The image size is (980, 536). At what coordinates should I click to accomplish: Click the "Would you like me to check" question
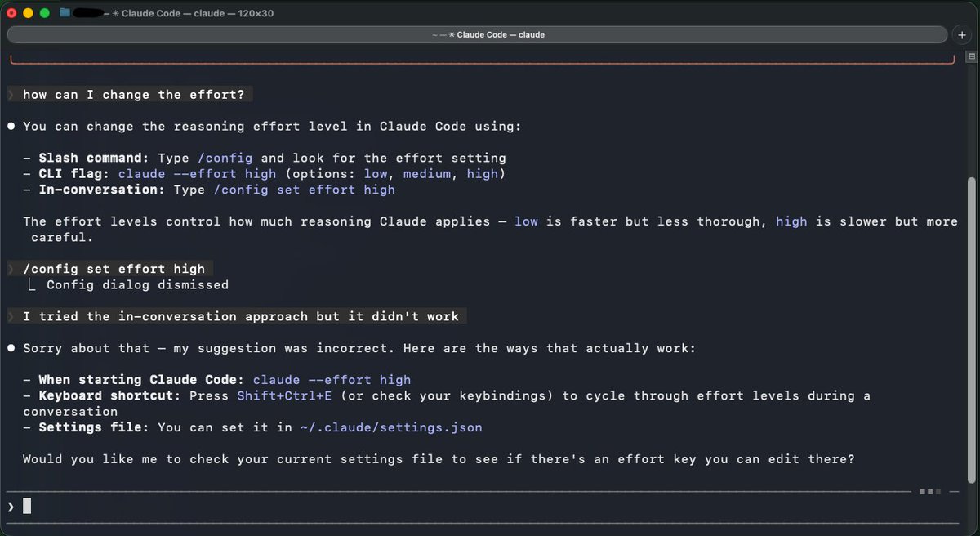coord(439,459)
